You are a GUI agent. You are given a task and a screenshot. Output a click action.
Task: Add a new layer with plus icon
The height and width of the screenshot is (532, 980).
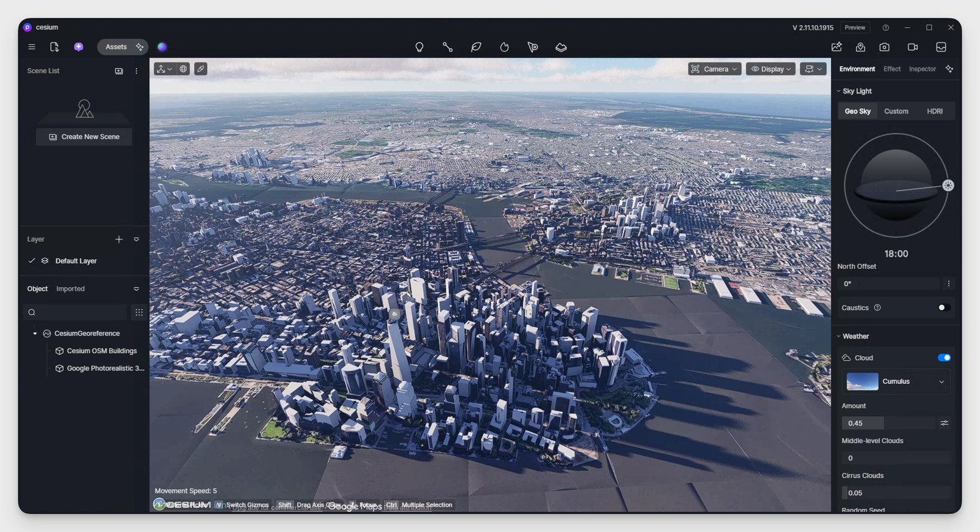tap(119, 239)
